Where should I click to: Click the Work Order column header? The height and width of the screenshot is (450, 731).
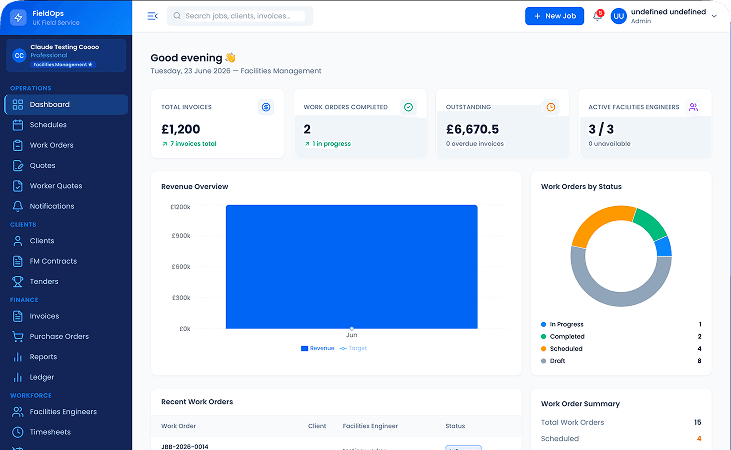tap(179, 426)
